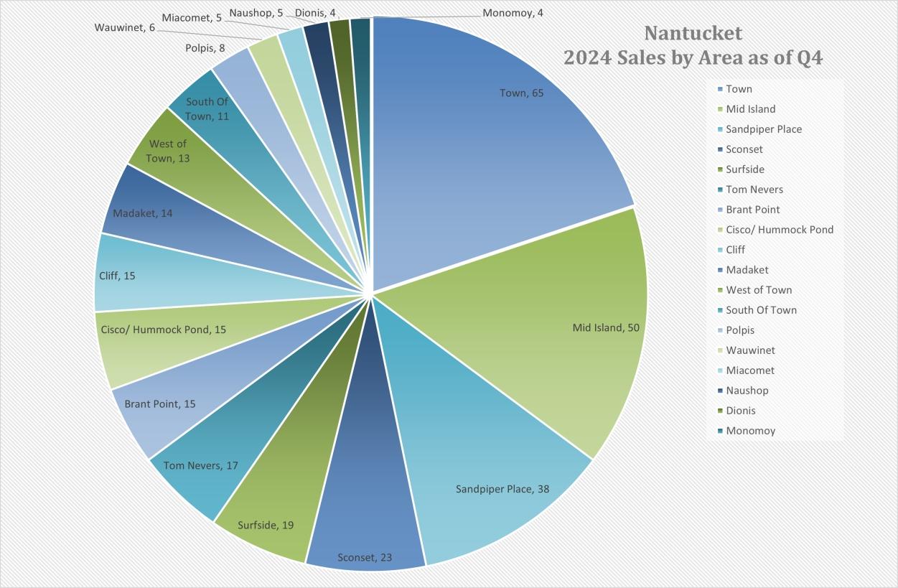Image resolution: width=898 pixels, height=588 pixels.
Task: Select the West of Town legend entry text
Action: click(759, 290)
